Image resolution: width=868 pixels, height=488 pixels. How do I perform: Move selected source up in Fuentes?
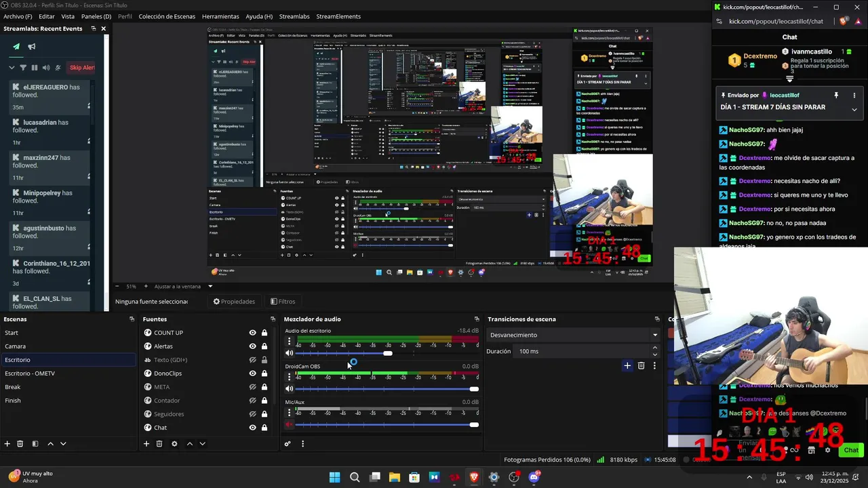[x=189, y=444]
